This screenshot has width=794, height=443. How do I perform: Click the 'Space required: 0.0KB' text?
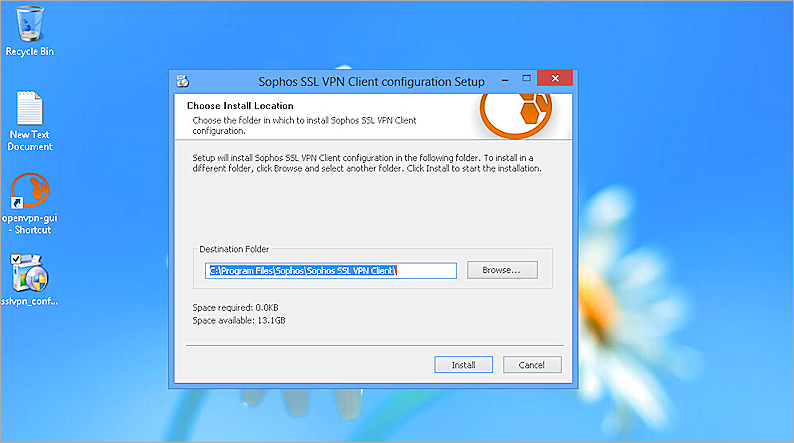point(235,307)
